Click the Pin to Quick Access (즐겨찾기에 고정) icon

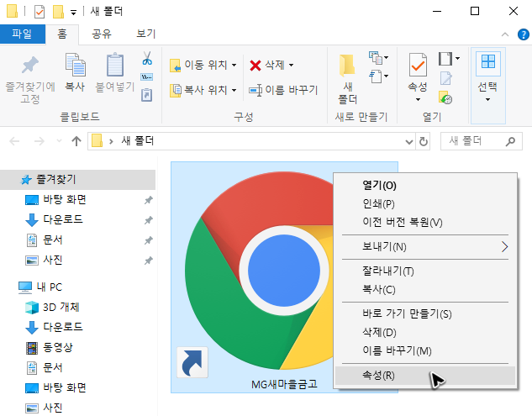tap(30, 66)
